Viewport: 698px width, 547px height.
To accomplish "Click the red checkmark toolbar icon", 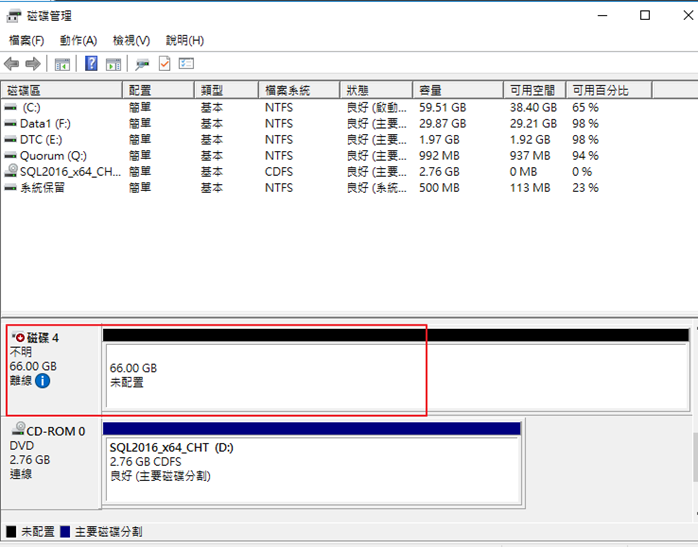I will [x=164, y=64].
